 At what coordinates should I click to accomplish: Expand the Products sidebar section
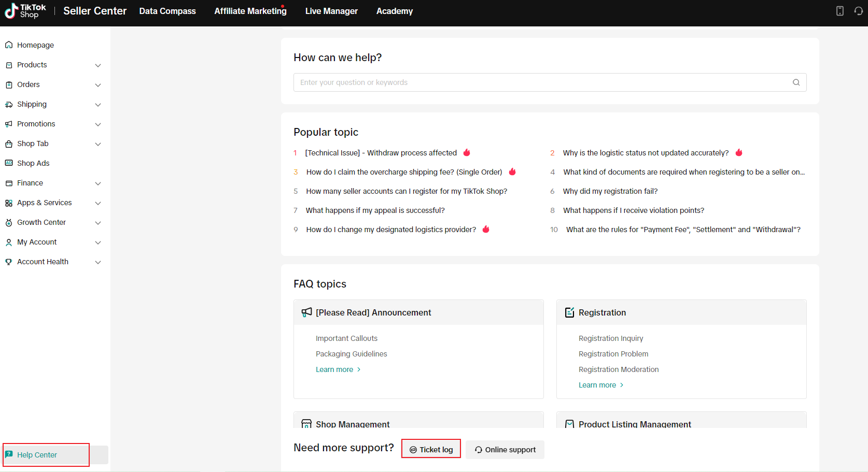[98, 65]
